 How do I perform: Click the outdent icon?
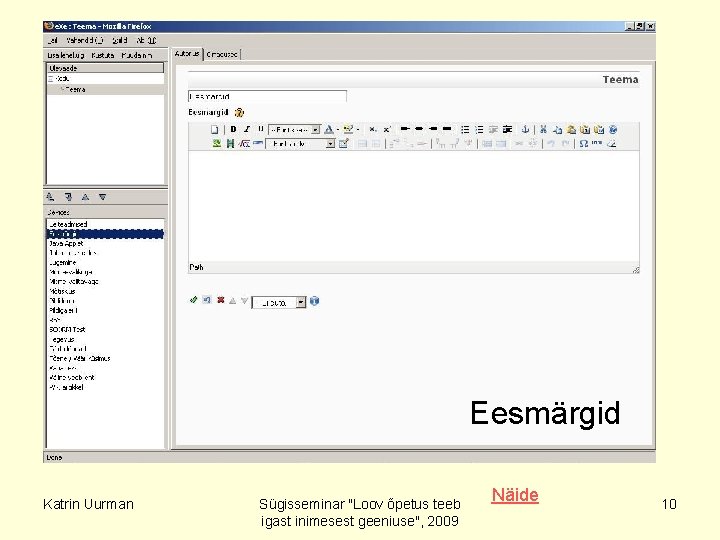(493, 130)
